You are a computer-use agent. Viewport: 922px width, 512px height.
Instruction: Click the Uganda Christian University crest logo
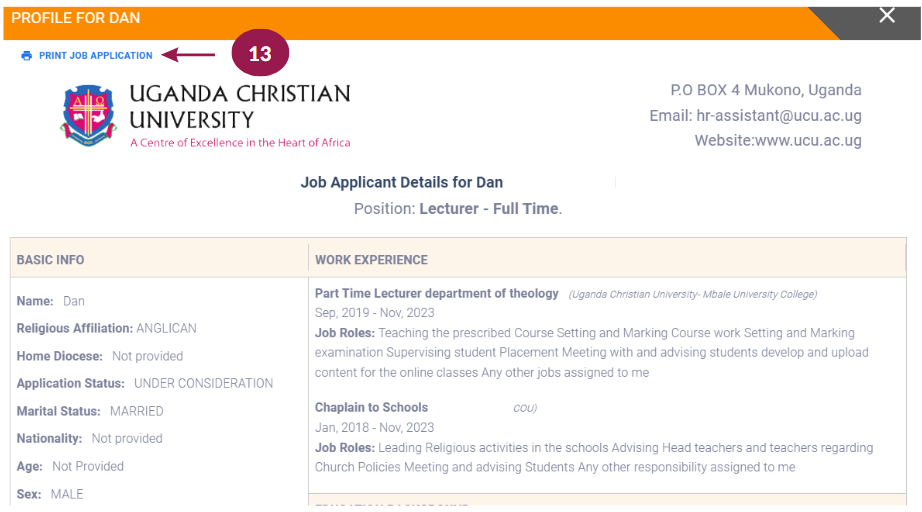coord(88,116)
